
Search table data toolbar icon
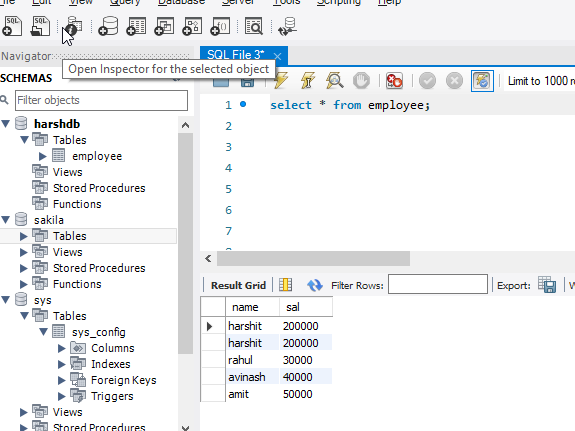pyautogui.click(x=254, y=26)
